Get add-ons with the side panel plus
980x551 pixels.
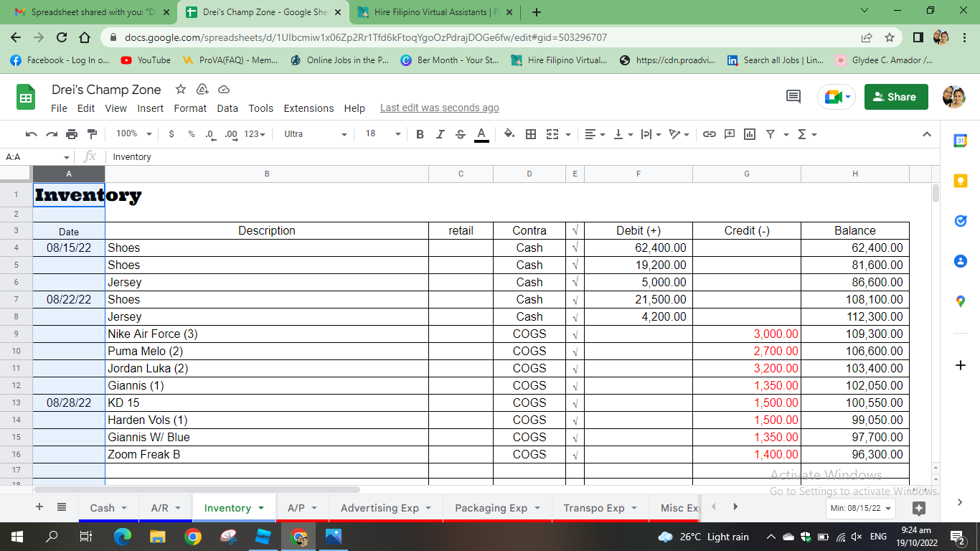961,365
